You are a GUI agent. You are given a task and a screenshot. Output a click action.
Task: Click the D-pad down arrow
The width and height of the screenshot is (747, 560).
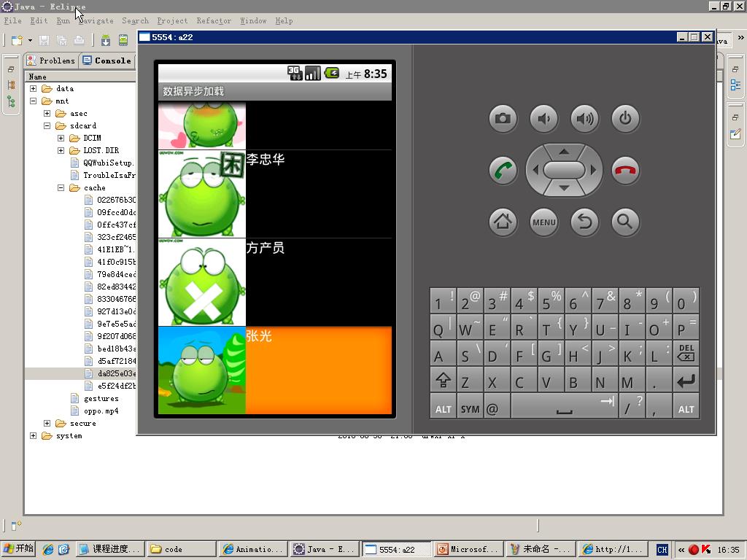(x=564, y=189)
